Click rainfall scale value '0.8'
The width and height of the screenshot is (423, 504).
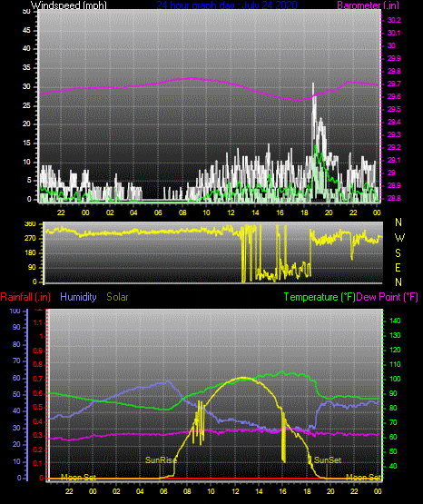38,364
